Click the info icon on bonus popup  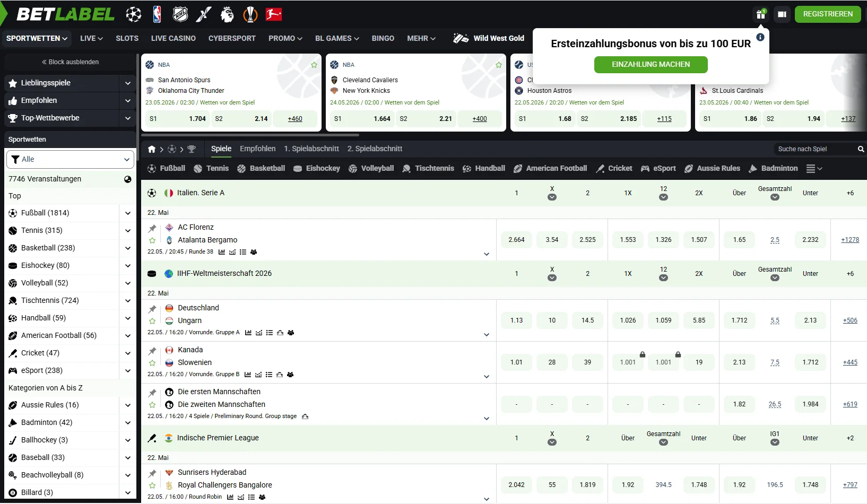[760, 37]
